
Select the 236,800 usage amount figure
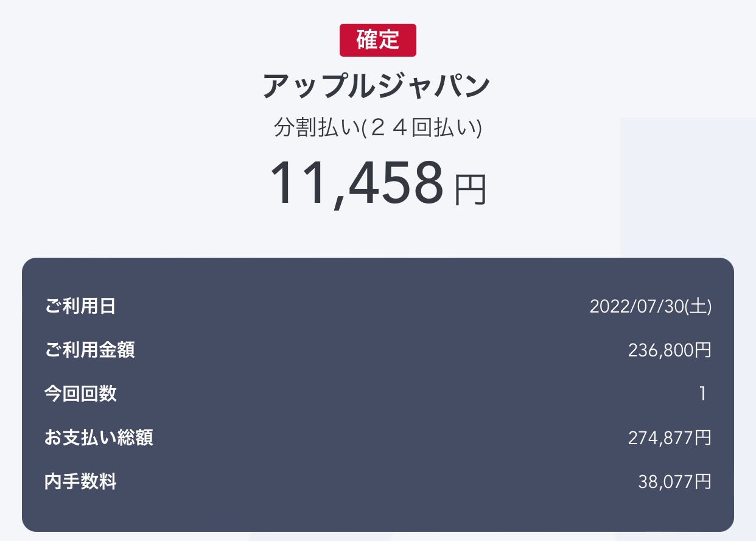(661, 350)
